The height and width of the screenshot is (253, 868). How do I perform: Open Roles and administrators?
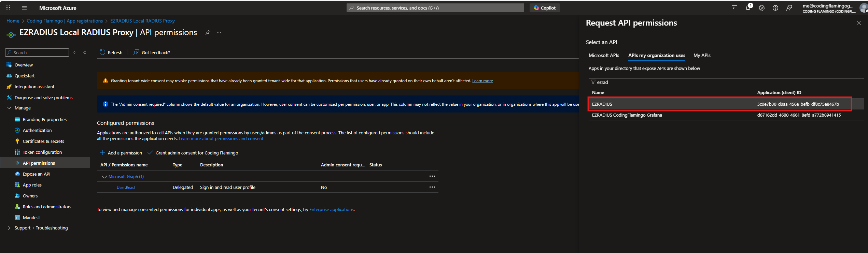[x=47, y=207]
